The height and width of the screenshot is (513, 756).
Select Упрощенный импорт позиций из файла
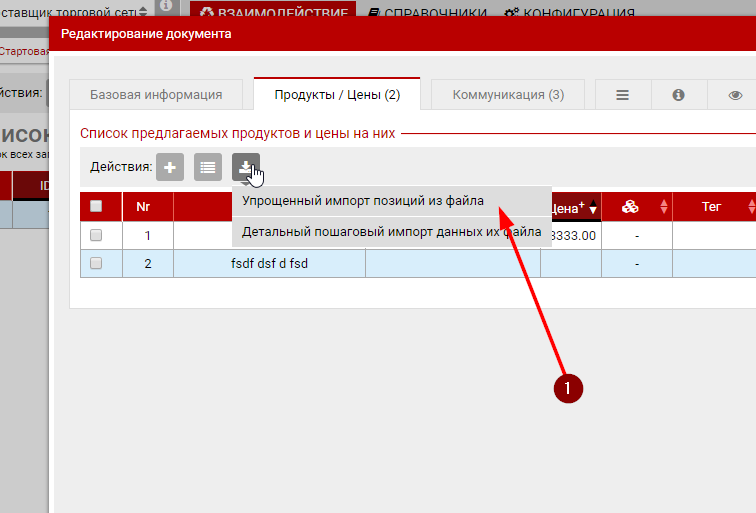[x=363, y=201]
